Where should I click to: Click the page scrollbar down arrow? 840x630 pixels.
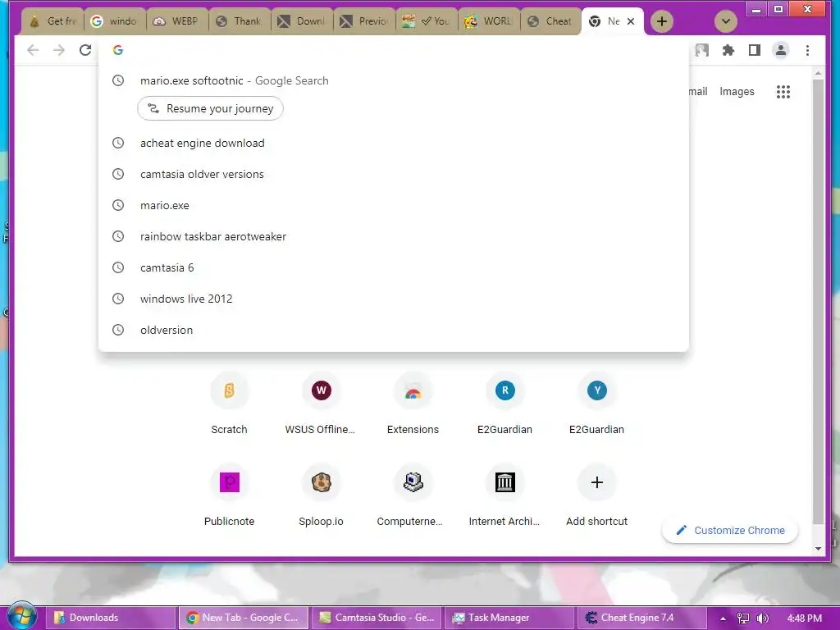click(818, 549)
